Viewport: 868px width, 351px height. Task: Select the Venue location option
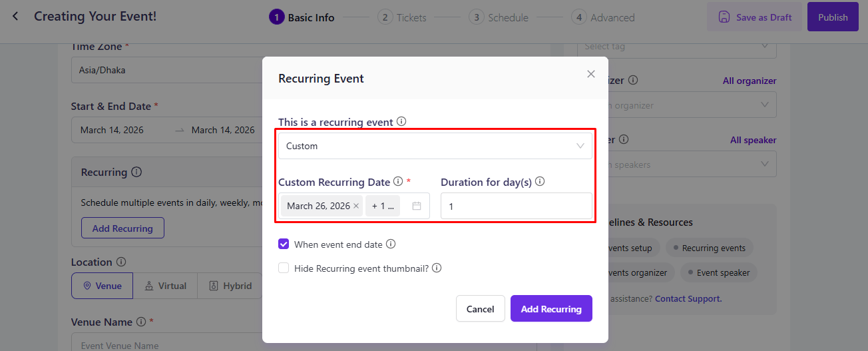tap(102, 286)
